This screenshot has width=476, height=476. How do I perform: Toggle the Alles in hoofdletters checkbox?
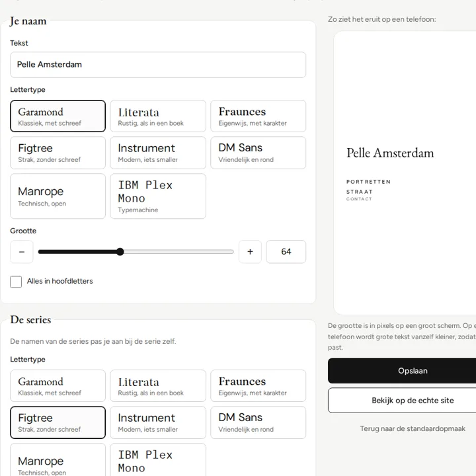click(16, 282)
